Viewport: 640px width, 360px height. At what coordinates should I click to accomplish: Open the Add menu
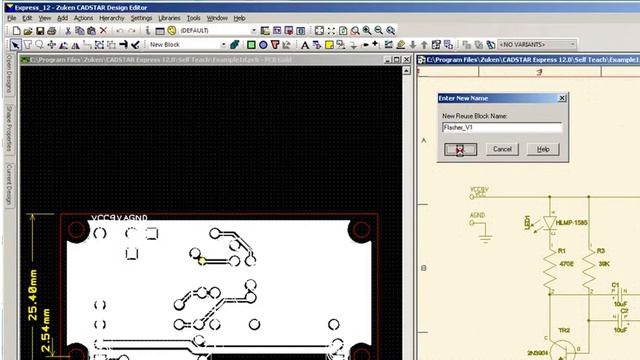[62, 18]
